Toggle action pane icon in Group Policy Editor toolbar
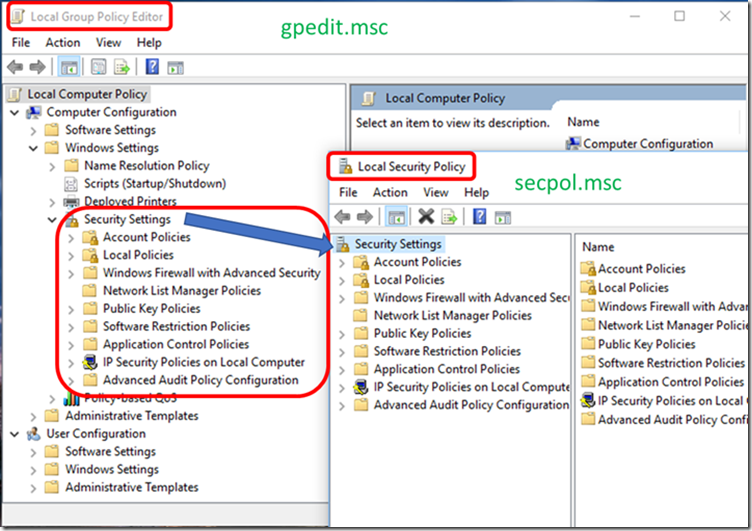The height and width of the screenshot is (531, 752). pyautogui.click(x=176, y=68)
